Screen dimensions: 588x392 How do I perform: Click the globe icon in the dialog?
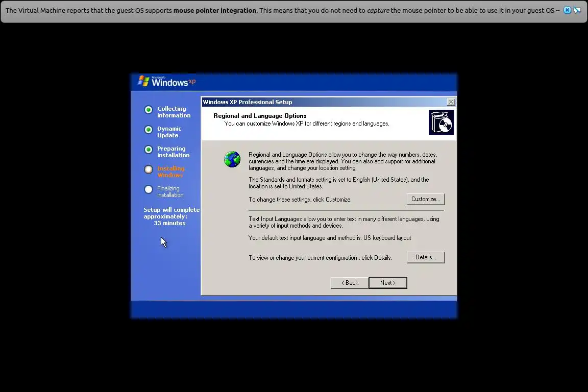232,159
